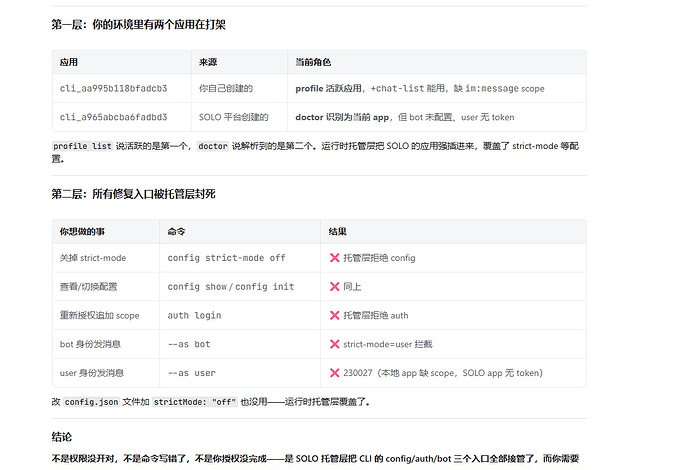Viewport: 690px width, 470px height.
Task: Click the '结论' heading
Action: 62,437
